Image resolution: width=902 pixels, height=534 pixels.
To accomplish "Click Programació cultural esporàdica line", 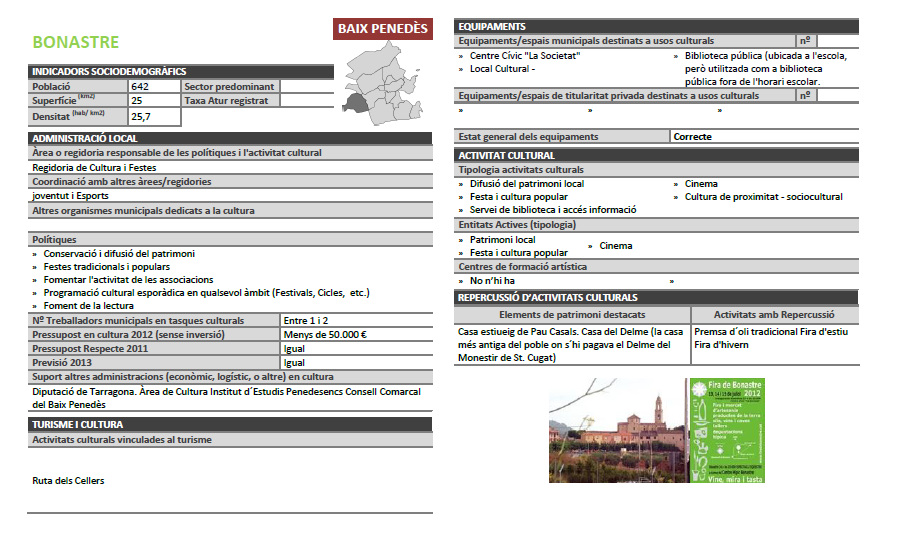I will point(207,293).
